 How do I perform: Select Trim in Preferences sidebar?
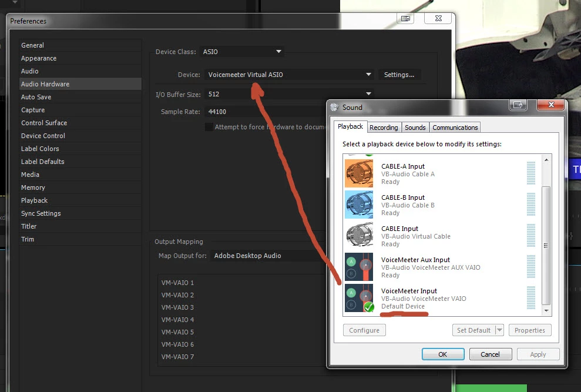tap(80, 239)
